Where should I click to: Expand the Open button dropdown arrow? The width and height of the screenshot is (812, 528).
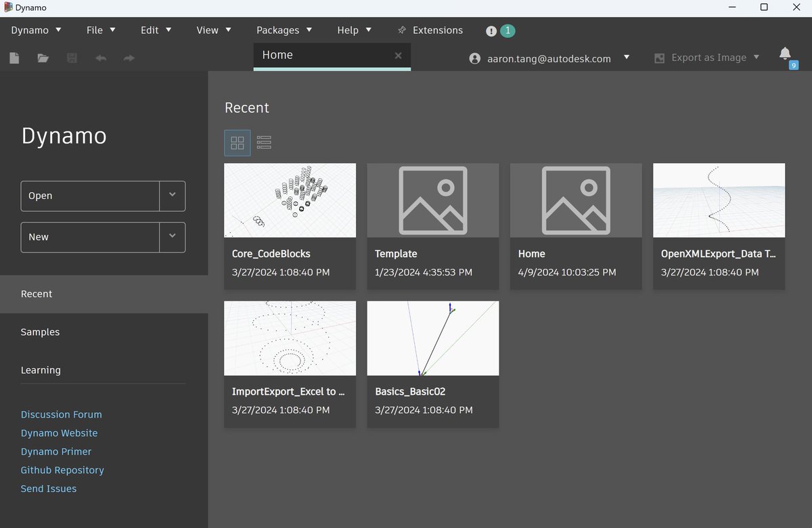coord(172,196)
